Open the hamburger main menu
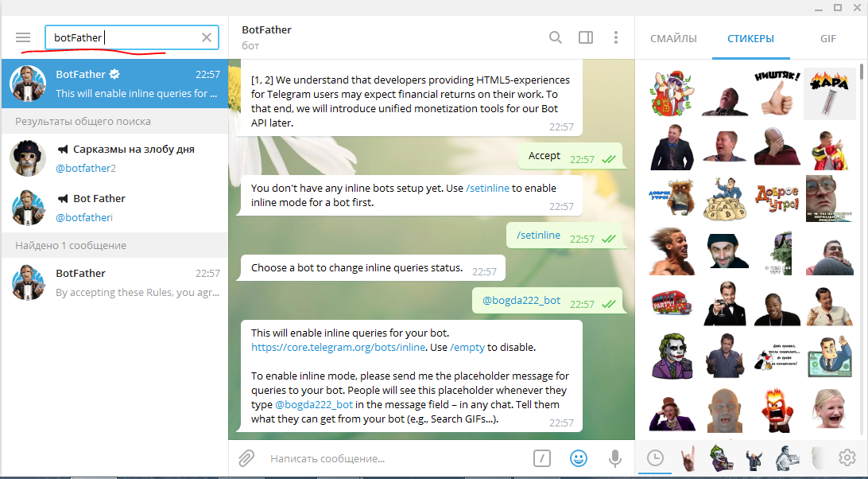Image resolution: width=868 pixels, height=479 pixels. [23, 37]
